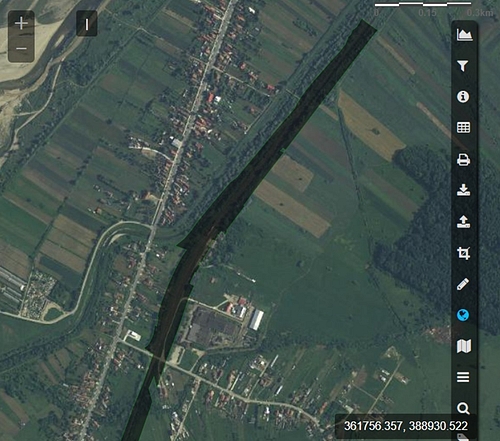Activate the pencil edit tool

pyautogui.click(x=463, y=284)
